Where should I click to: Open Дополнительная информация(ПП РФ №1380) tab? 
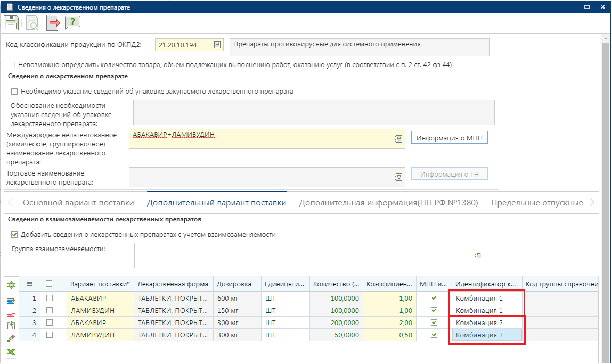(388, 203)
